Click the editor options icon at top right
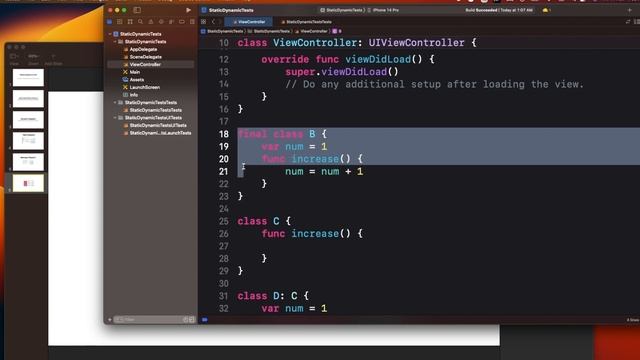The height and width of the screenshot is (360, 640). tap(637, 22)
